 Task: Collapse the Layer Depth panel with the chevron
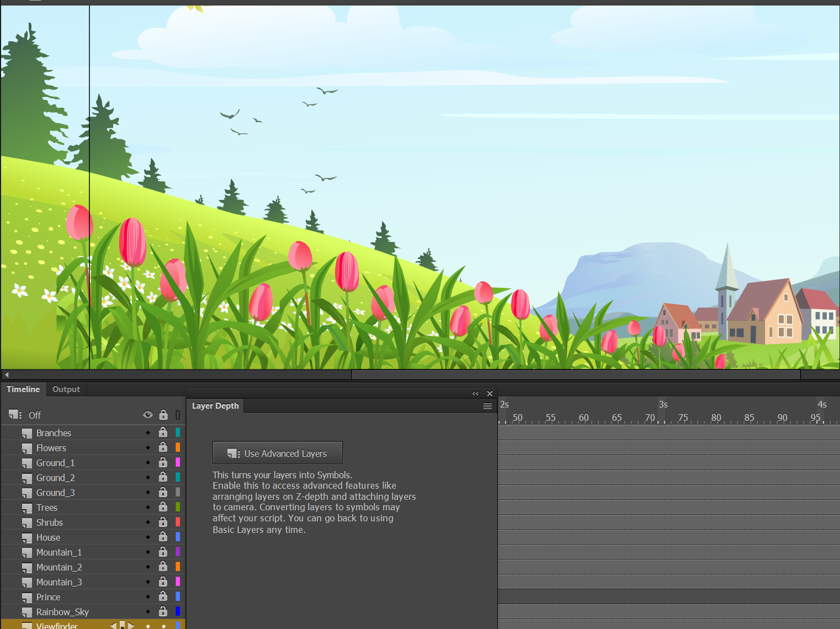(x=475, y=393)
